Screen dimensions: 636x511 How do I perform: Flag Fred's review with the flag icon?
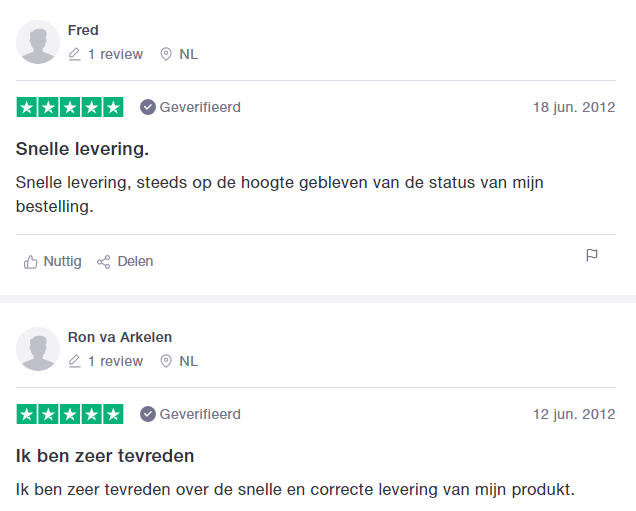pyautogui.click(x=592, y=255)
